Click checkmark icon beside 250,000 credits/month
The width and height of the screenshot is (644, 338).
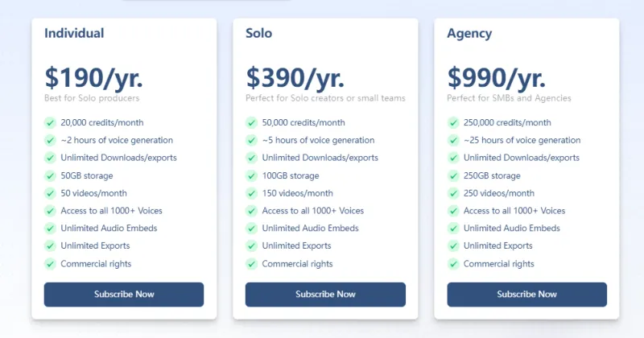452,123
